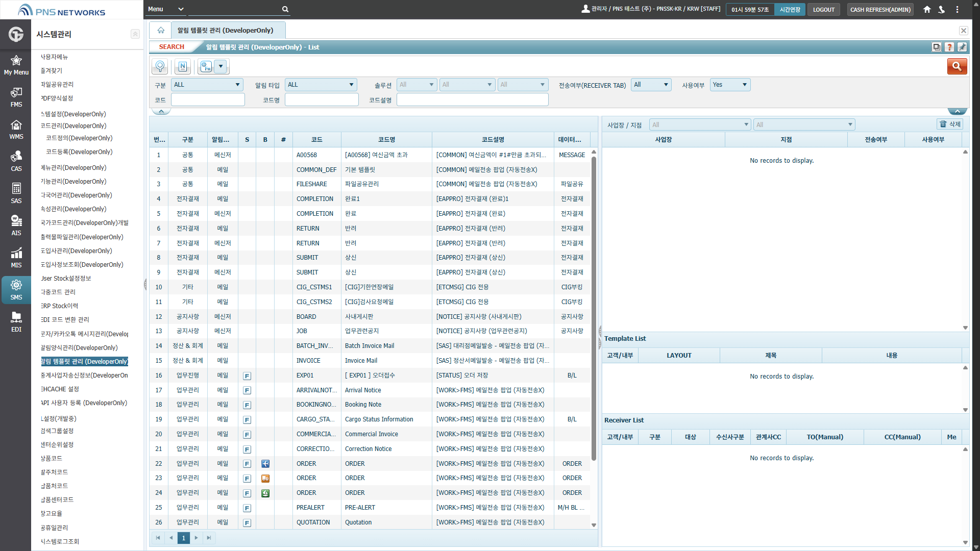Open 다국어관리(DeveloperOnly) menu item
The image size is (980, 551).
(x=77, y=195)
